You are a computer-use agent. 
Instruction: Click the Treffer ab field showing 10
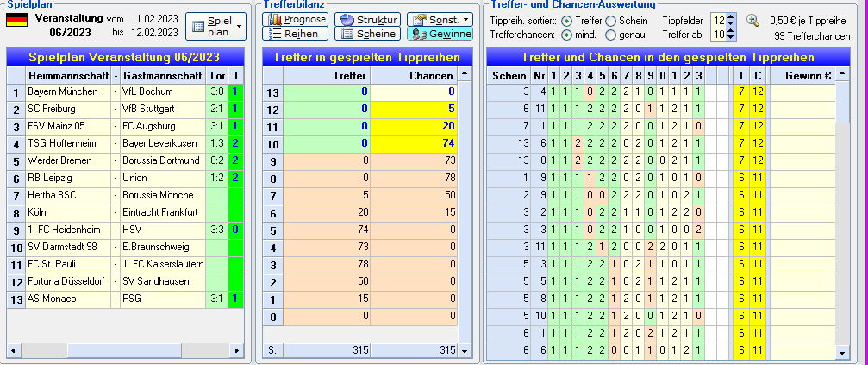tap(719, 35)
